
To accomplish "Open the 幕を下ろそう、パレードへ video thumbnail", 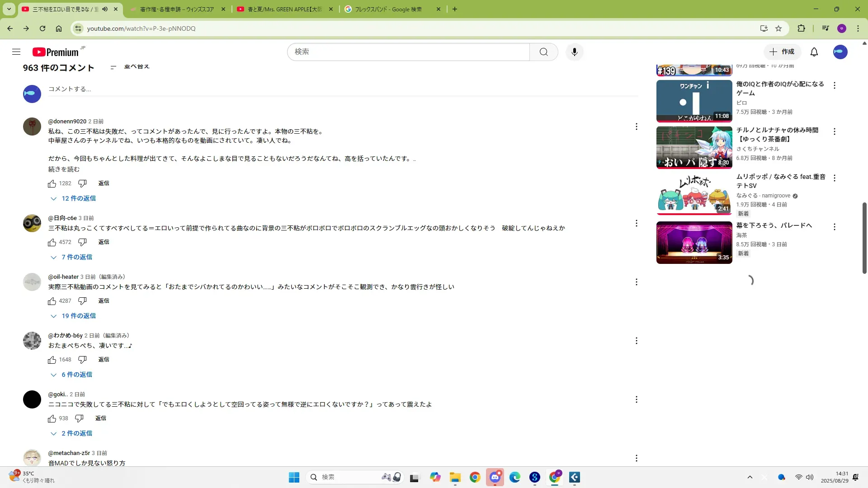I will 694,243.
